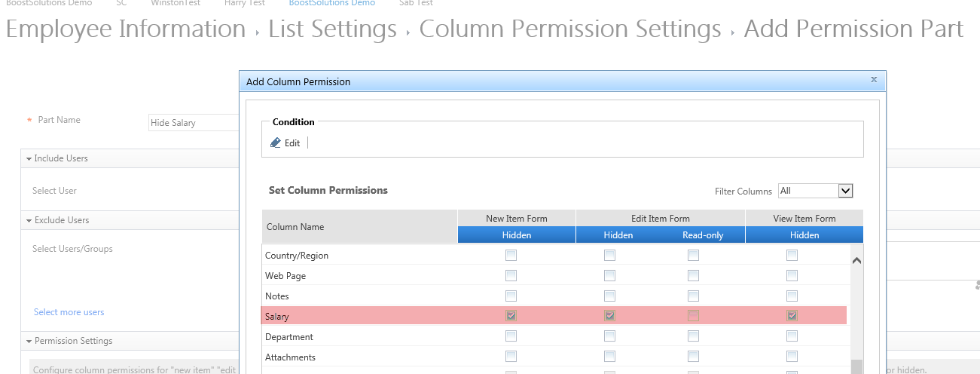Check Read-only for Country/Region

coord(693,256)
